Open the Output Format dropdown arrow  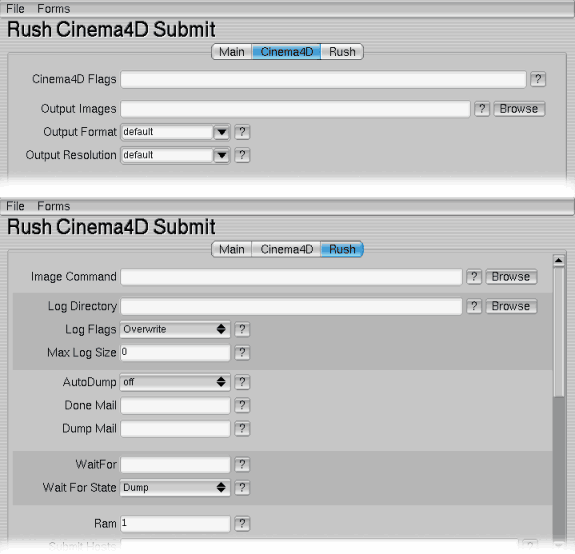(221, 132)
